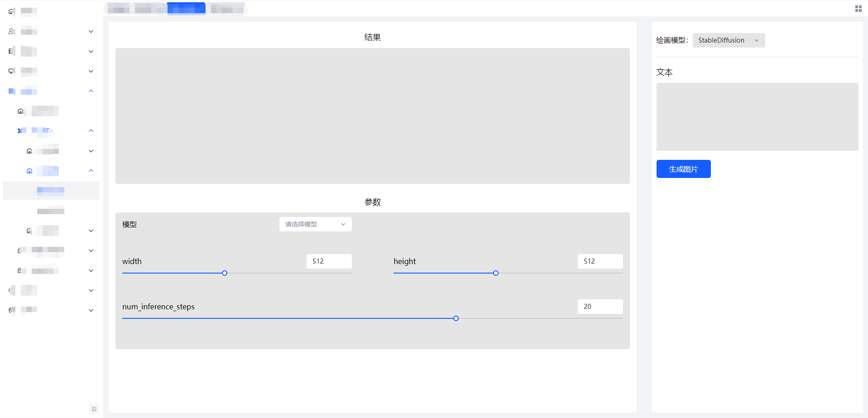Click the blue house icon in the sidebar
Viewport: 868px width, 418px height.
point(29,171)
